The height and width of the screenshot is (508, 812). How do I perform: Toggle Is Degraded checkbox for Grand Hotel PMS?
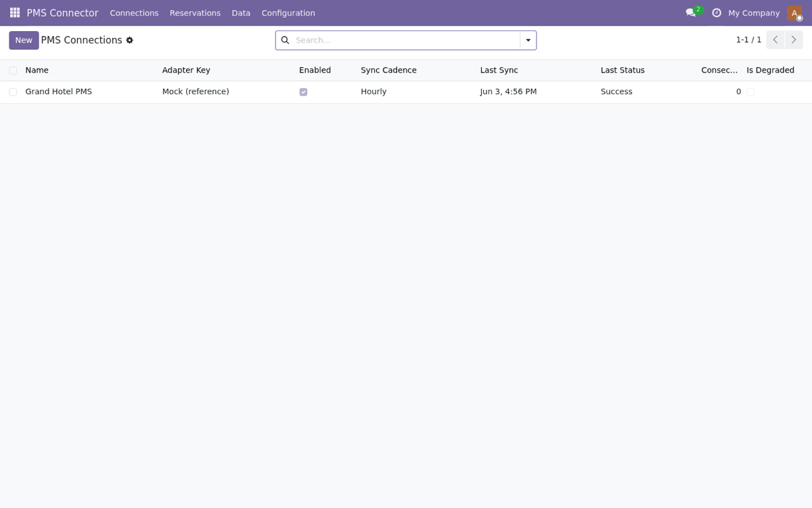750,92
